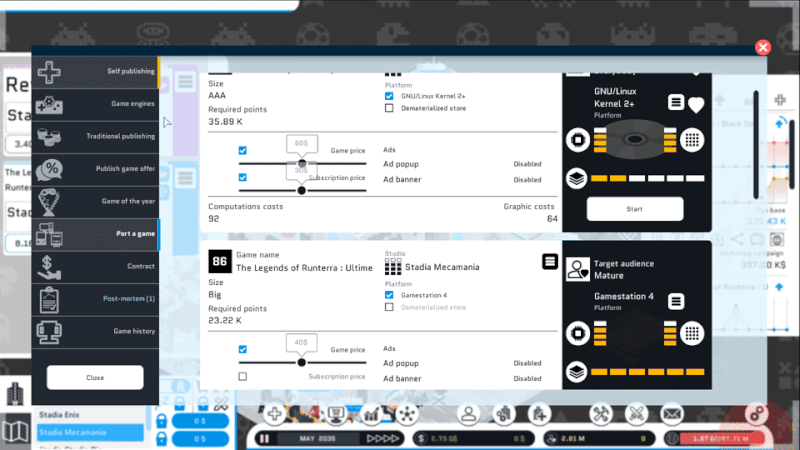Select Stadia Mecamania in studio list
Image resolution: width=800 pixels, height=450 pixels.
point(90,433)
